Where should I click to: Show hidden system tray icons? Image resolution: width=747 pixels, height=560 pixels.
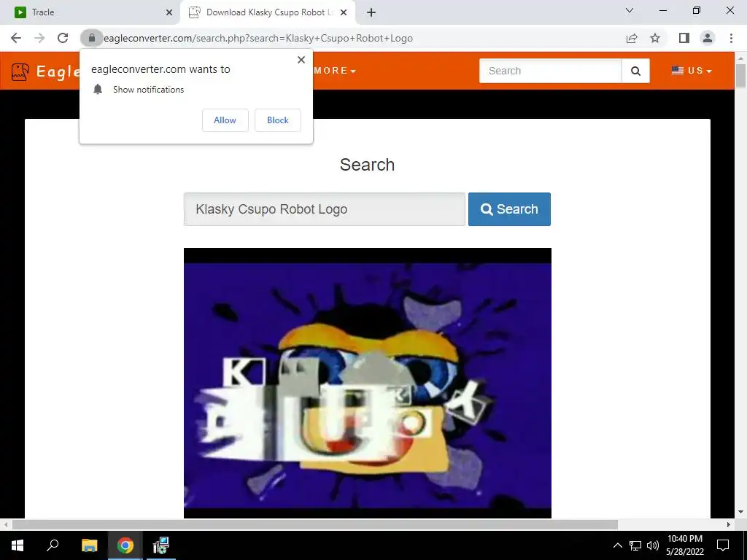[617, 545]
